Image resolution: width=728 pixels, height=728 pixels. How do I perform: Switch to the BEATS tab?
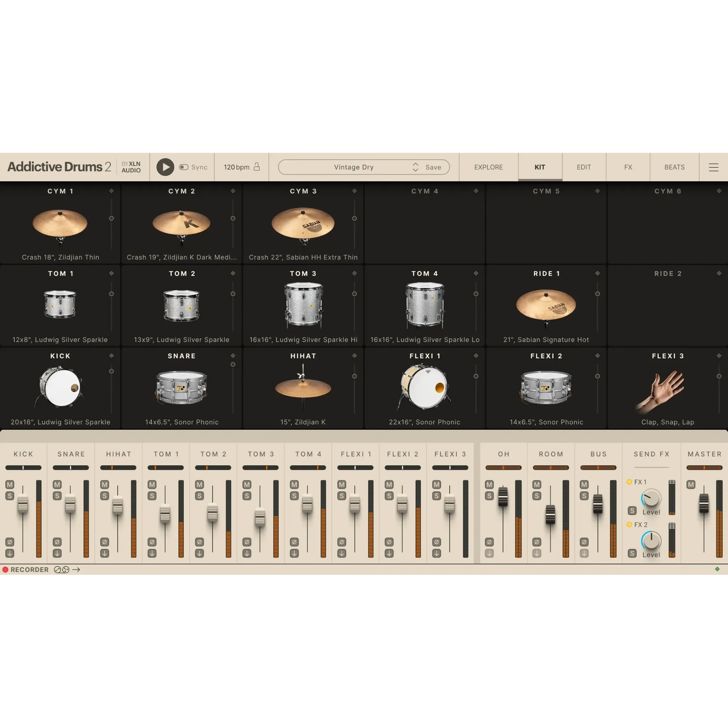(x=674, y=167)
